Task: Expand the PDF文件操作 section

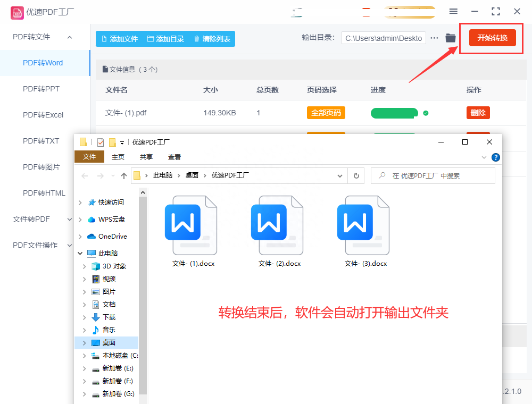Action: click(x=43, y=245)
